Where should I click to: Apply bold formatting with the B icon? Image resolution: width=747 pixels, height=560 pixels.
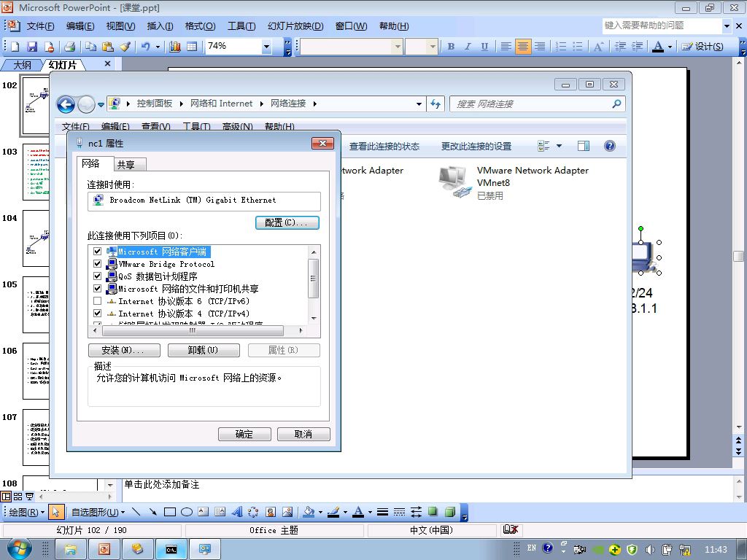click(x=451, y=46)
